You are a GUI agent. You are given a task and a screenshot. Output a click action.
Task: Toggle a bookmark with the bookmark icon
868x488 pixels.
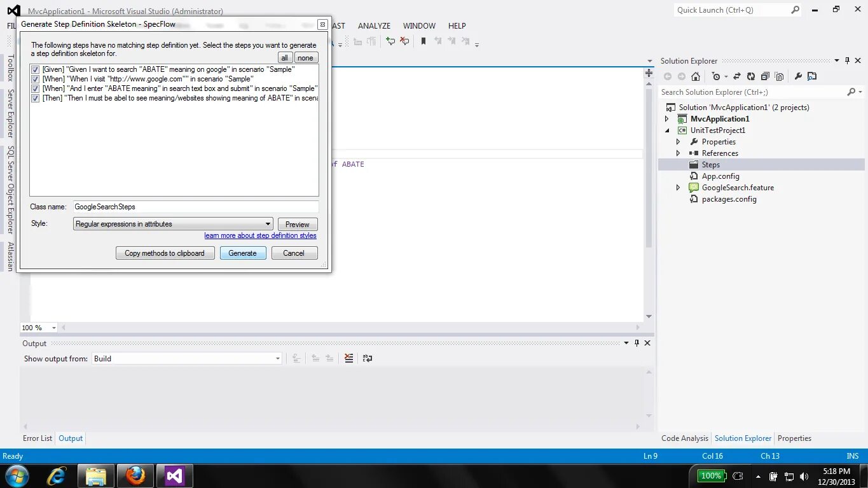(424, 41)
